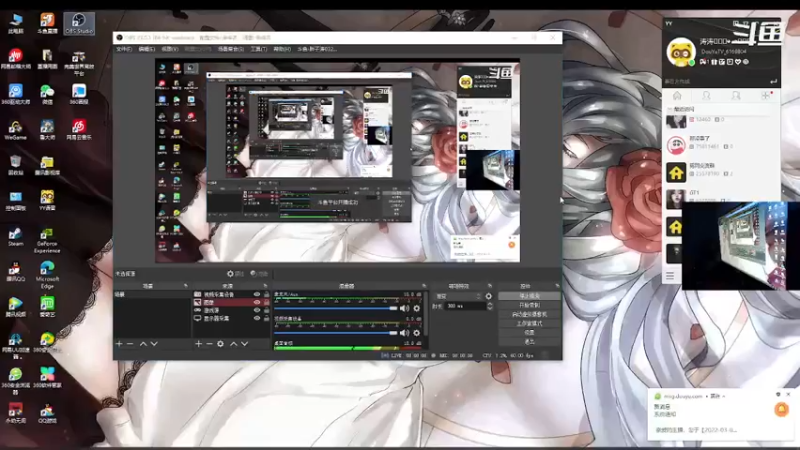800x450 pixels.
Task: Add a new scene with the plus icon
Action: pos(119,344)
